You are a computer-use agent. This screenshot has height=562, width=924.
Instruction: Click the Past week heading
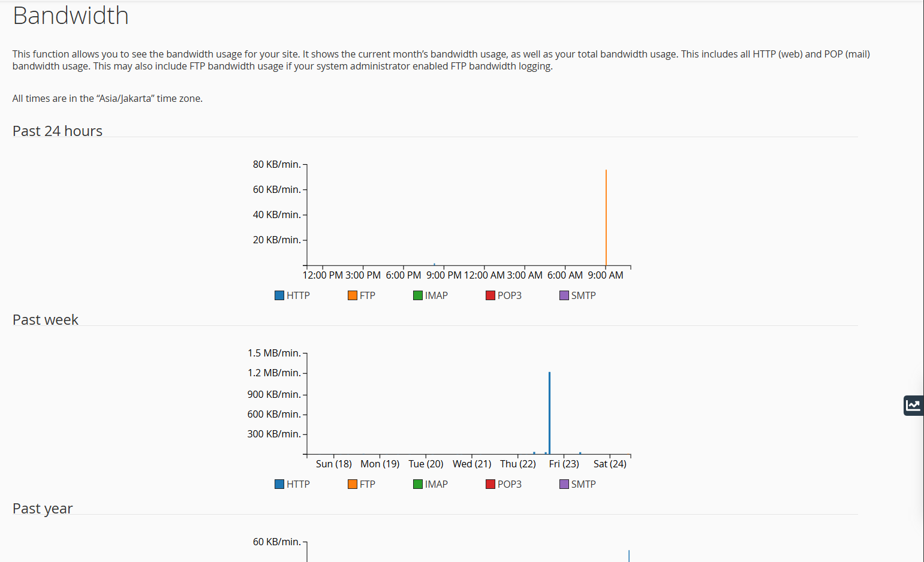click(46, 319)
